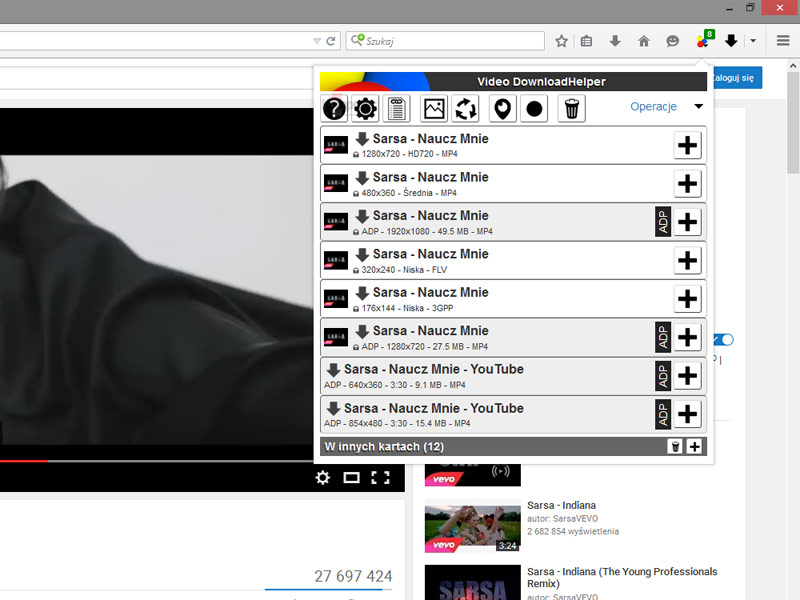800x600 pixels.
Task: Toggle the autoplay switch
Action: [724, 339]
